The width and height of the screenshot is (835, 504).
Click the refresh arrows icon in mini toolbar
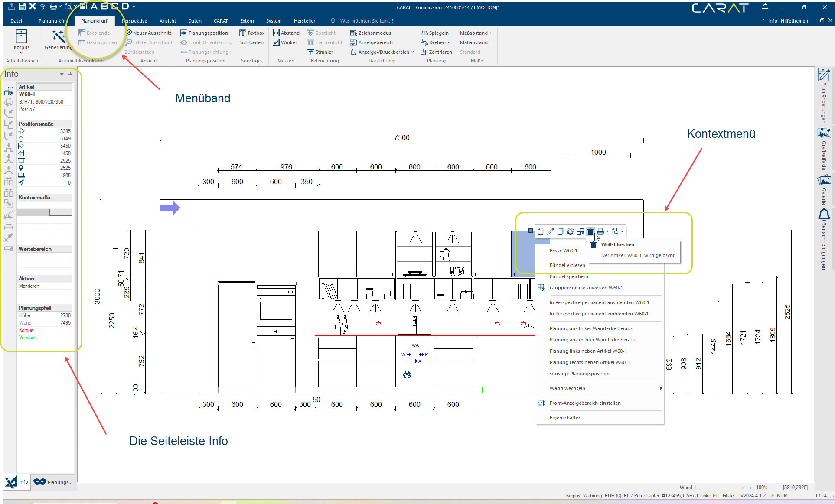570,231
